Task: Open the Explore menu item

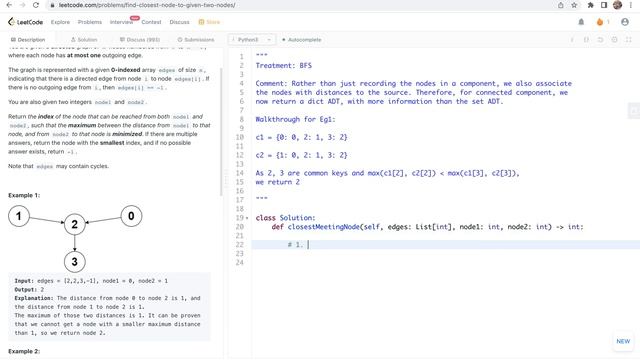Action: pos(60,22)
